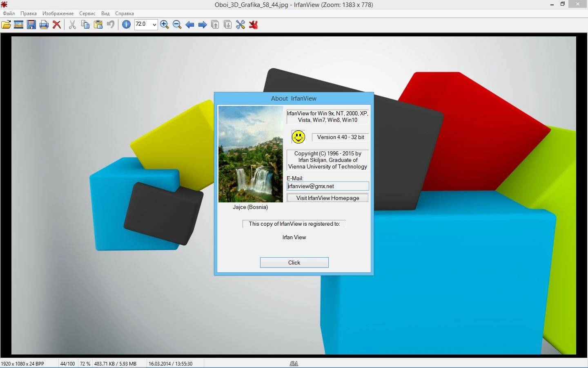Image resolution: width=588 pixels, height=368 pixels.
Task: Undo last action with arrow icon
Action: click(110, 25)
